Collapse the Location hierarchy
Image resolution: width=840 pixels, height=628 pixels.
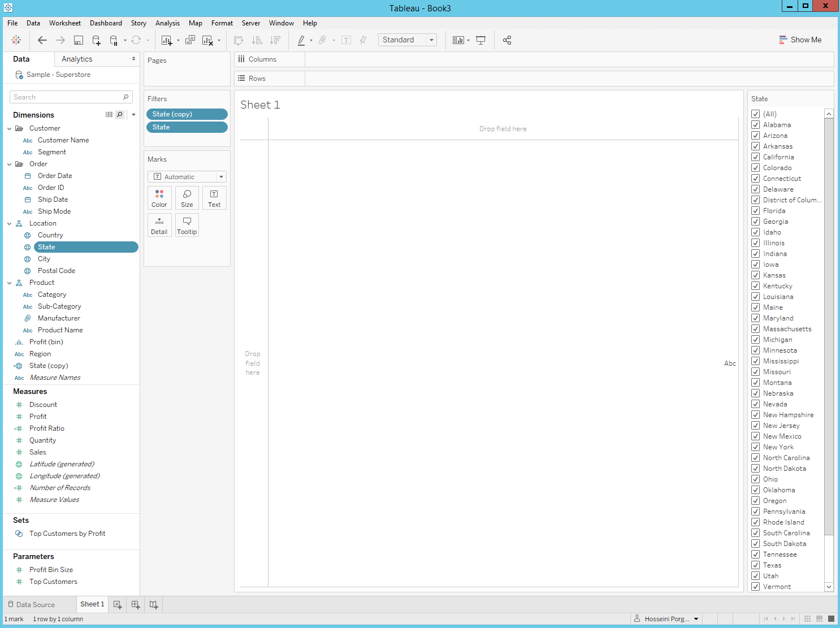pyautogui.click(x=9, y=223)
